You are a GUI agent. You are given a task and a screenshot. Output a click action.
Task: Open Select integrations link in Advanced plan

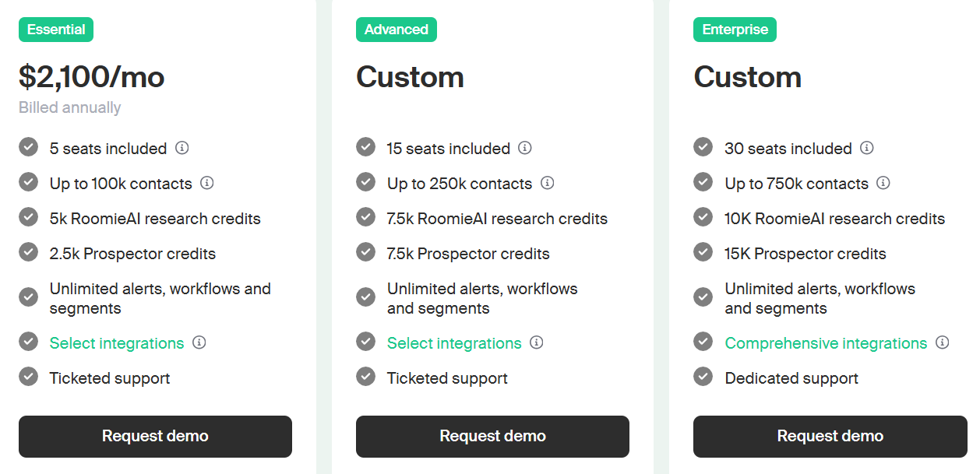pyautogui.click(x=454, y=343)
